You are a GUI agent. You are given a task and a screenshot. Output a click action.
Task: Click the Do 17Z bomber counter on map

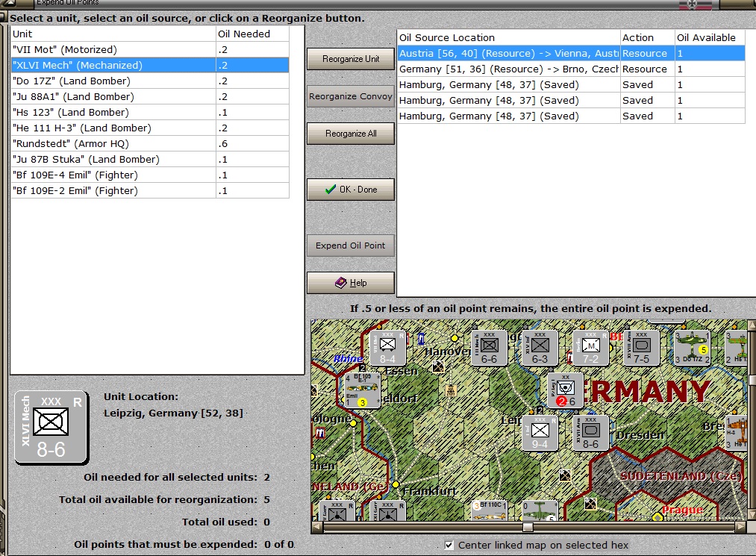693,349
